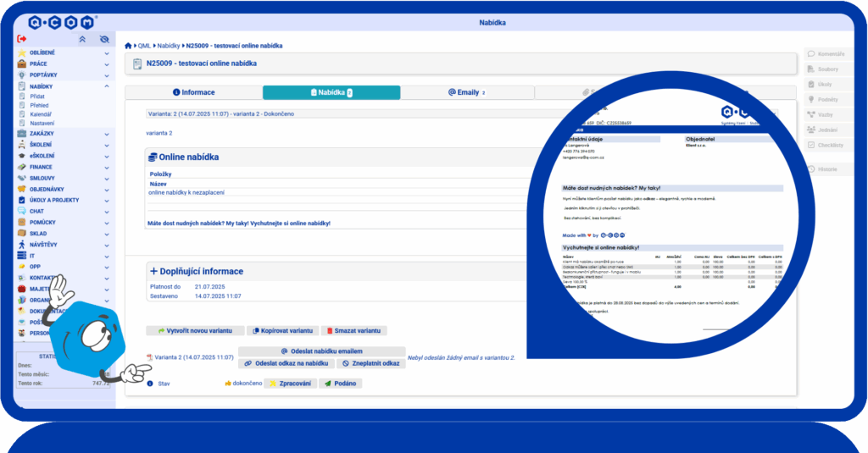The height and width of the screenshot is (453, 868).
Task: Click the home icon in breadcrumb
Action: [129, 46]
